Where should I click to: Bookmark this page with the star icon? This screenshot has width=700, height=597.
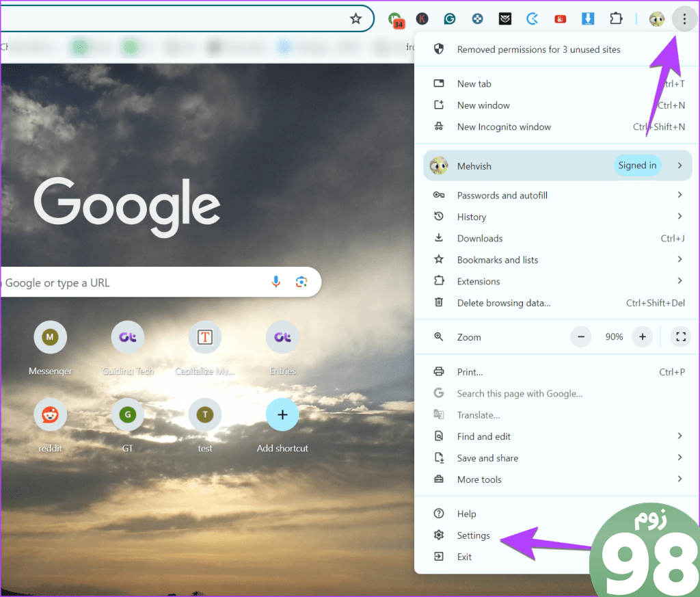[x=355, y=18]
